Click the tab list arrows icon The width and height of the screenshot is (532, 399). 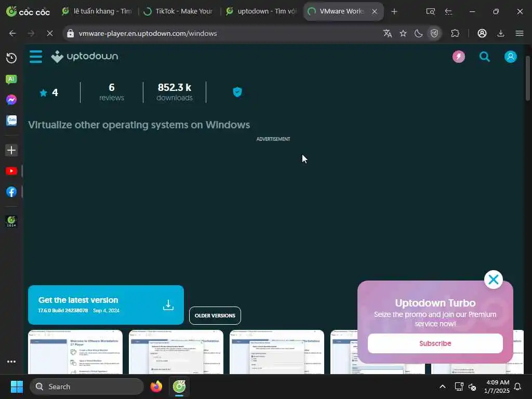[448, 11]
